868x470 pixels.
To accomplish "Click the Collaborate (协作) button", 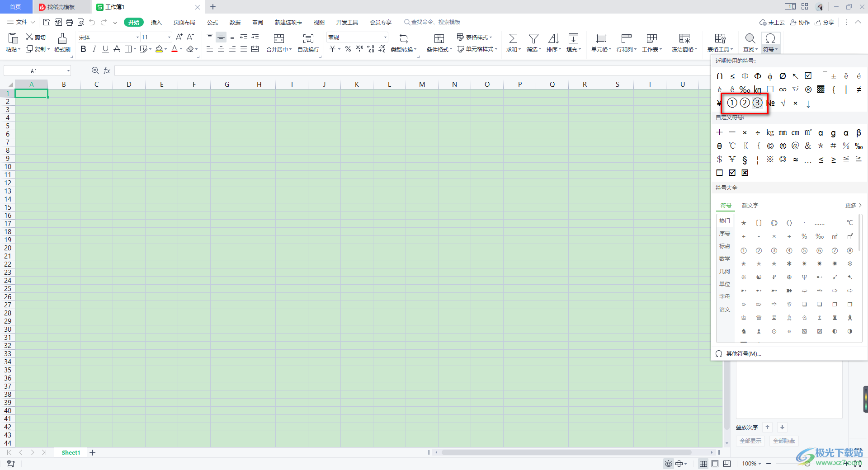I will (x=800, y=22).
